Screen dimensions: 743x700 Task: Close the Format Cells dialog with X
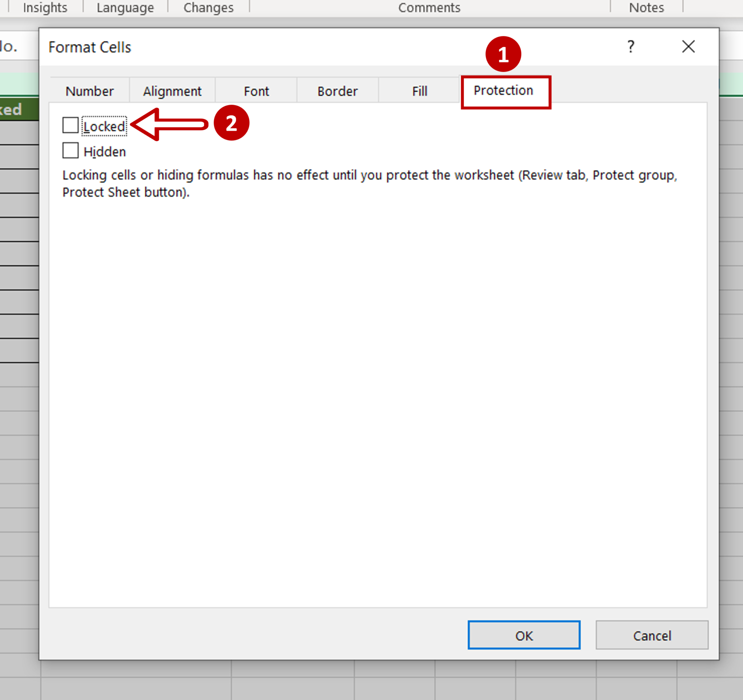pyautogui.click(x=689, y=46)
